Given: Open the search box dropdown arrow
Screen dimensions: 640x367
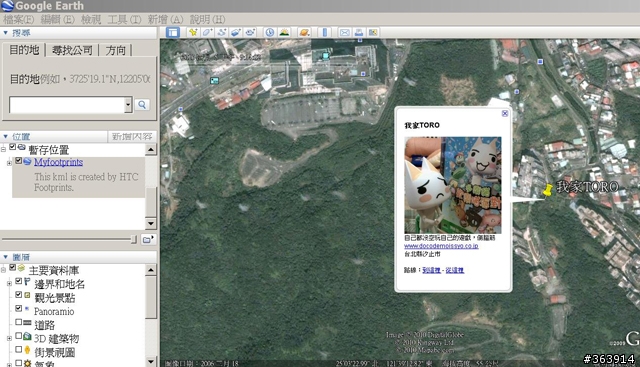Looking at the screenshot, I should pos(128,105).
